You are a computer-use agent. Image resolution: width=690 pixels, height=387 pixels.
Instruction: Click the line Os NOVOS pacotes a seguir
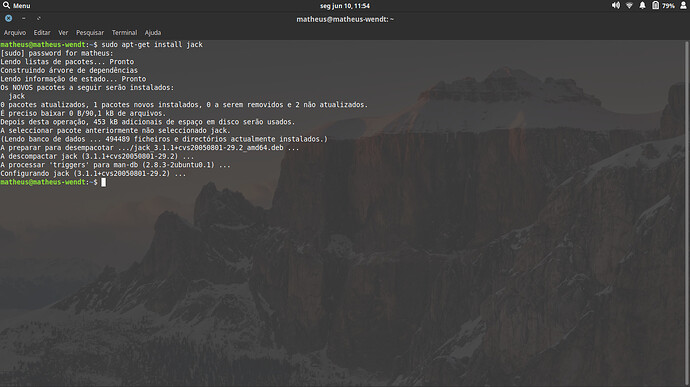tap(87, 88)
